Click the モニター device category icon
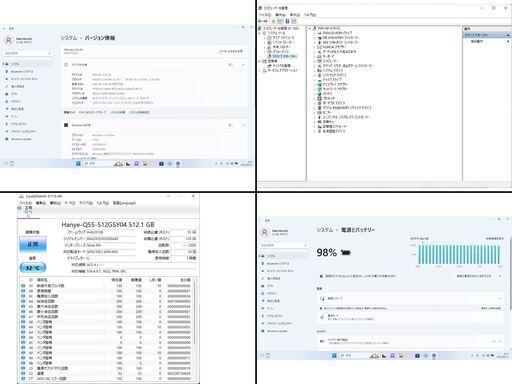Viewport: 512px width, 384px height. [x=319, y=112]
